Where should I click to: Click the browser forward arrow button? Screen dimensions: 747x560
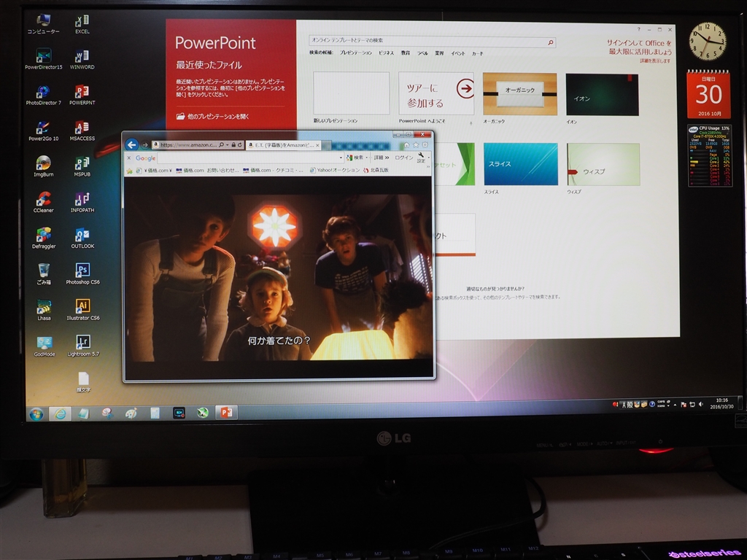(x=144, y=145)
